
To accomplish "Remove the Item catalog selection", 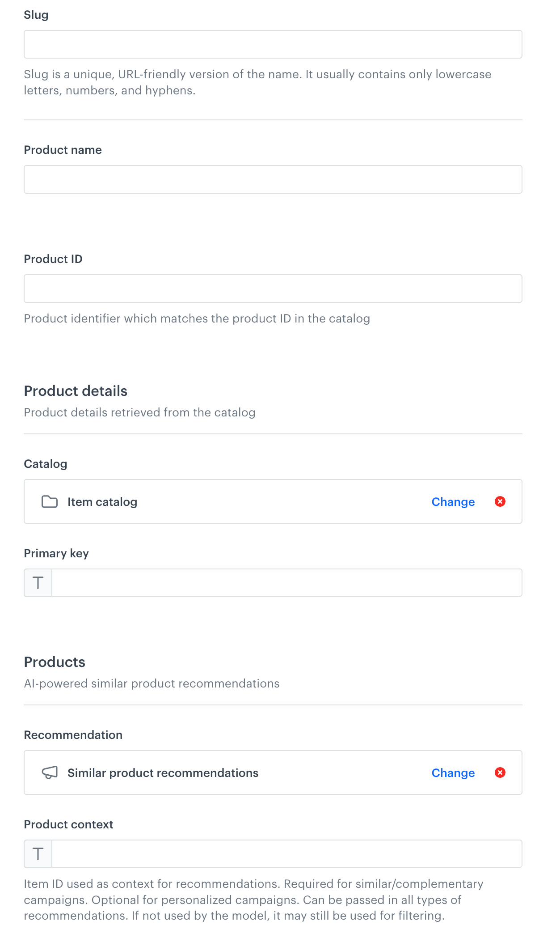I will [500, 501].
